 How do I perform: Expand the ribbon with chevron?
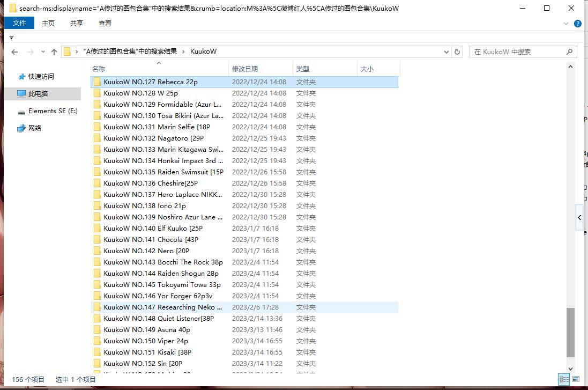tap(566, 24)
